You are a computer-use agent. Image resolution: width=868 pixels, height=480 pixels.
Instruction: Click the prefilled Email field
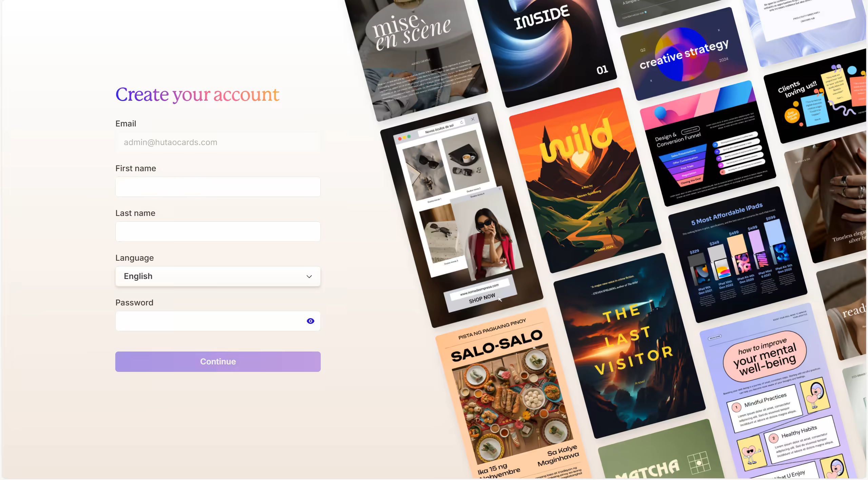click(x=218, y=142)
